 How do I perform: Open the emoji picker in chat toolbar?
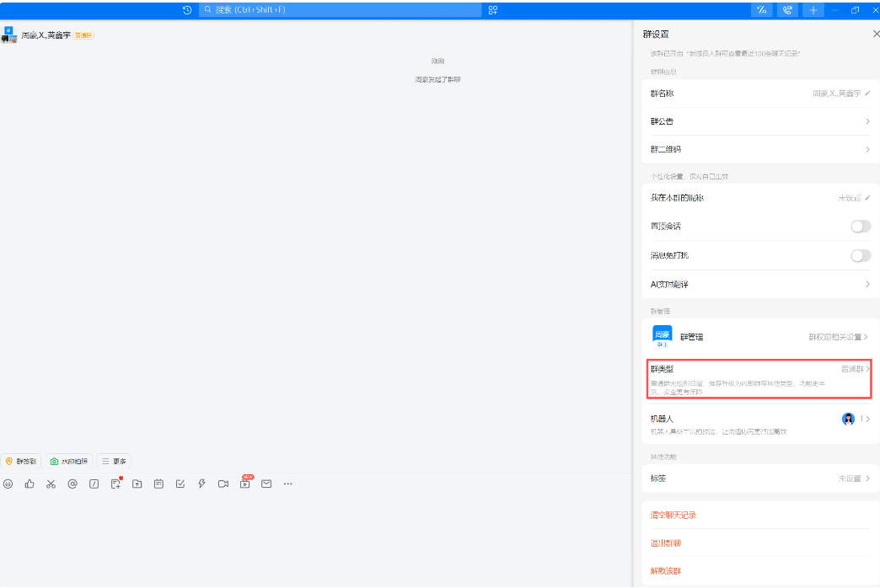pyautogui.click(x=8, y=484)
